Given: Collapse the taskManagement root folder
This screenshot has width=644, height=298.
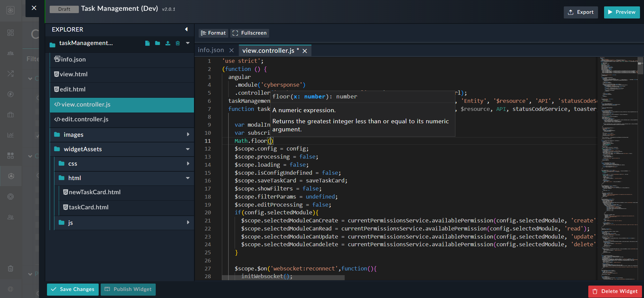Looking at the screenshot, I should (x=188, y=43).
